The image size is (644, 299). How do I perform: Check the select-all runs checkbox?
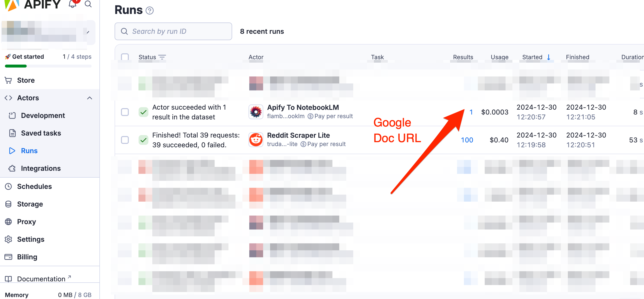125,57
